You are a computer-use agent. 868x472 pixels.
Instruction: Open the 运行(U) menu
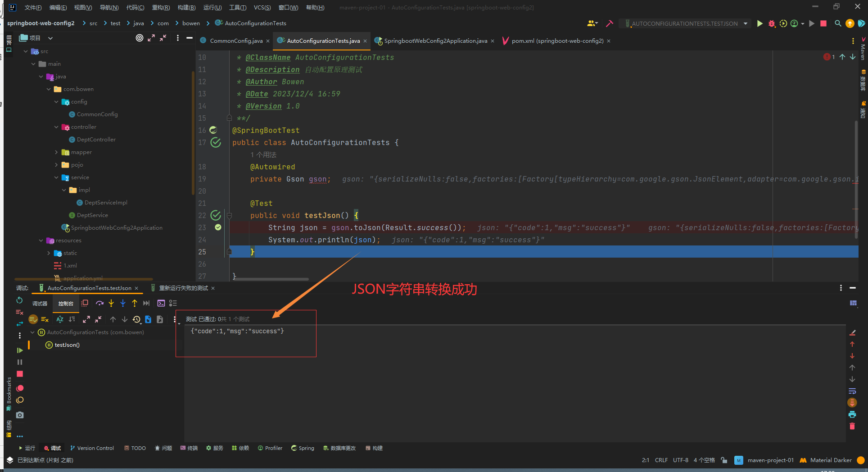click(x=212, y=7)
